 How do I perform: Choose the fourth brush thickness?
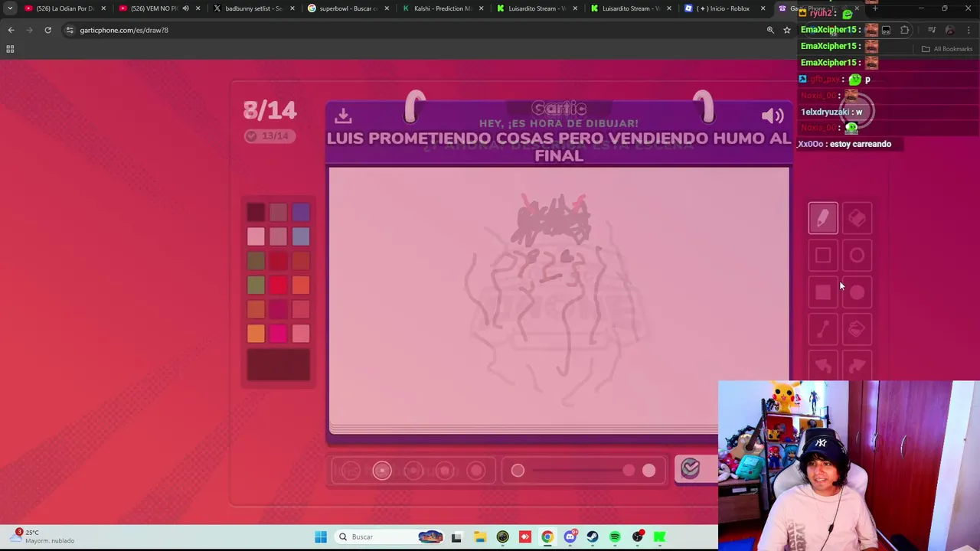[x=445, y=471]
